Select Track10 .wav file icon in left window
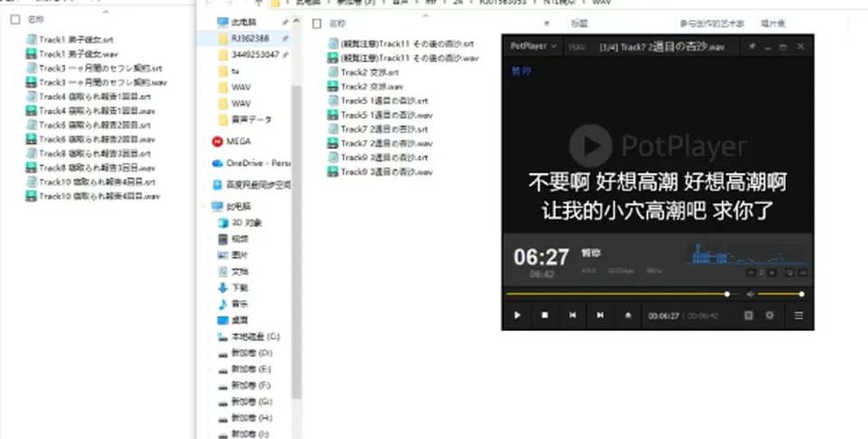The image size is (868, 439). click(32, 196)
